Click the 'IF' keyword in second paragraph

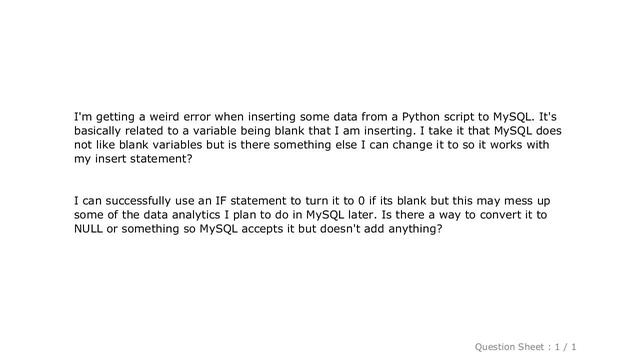point(221,201)
